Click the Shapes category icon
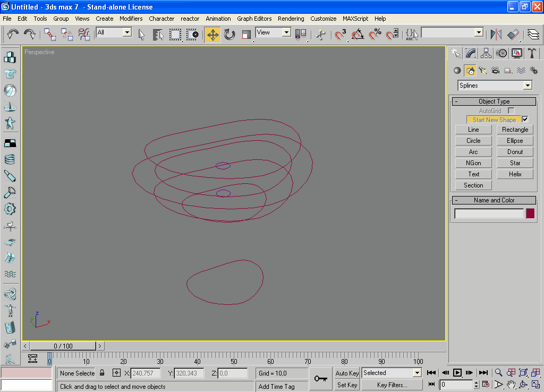544x392 pixels. [470, 71]
